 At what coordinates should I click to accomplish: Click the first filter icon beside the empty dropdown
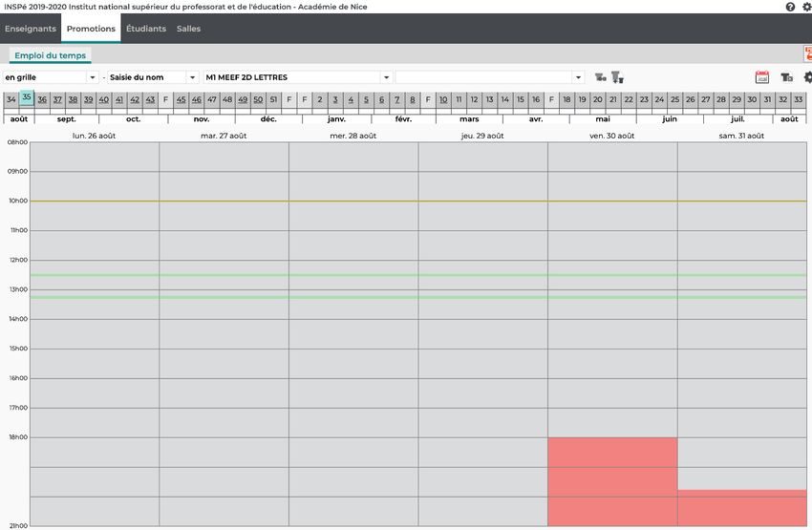coord(600,77)
